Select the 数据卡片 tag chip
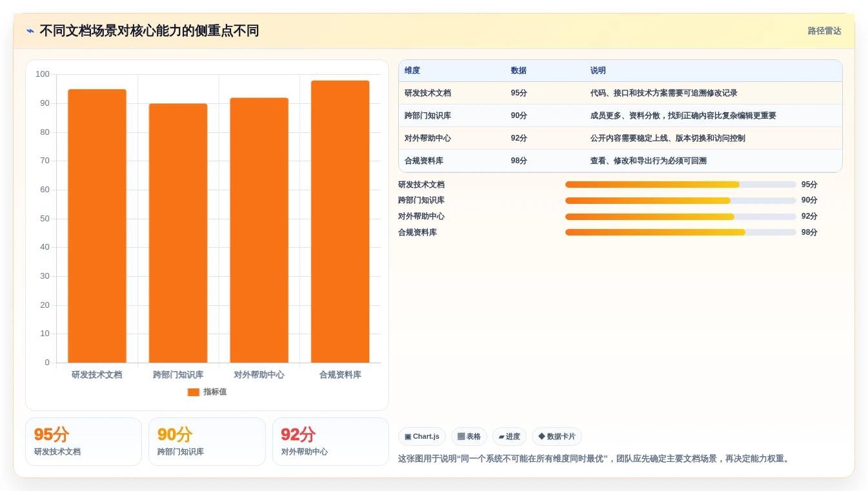Image resolution: width=868 pixels, height=491 pixels. pyautogui.click(x=557, y=437)
